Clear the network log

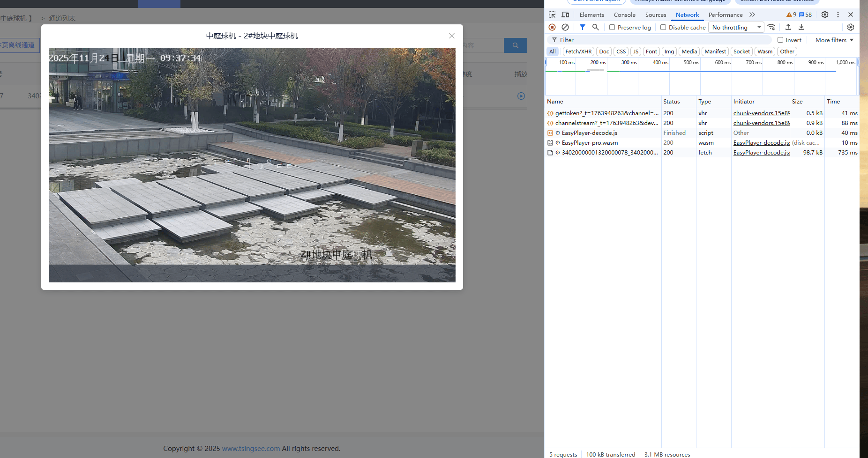click(565, 28)
